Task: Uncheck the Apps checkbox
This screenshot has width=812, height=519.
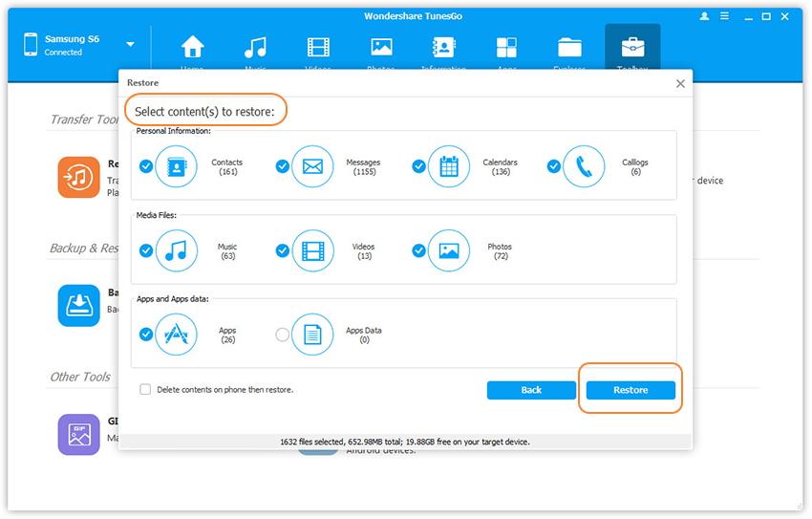Action: 146,335
